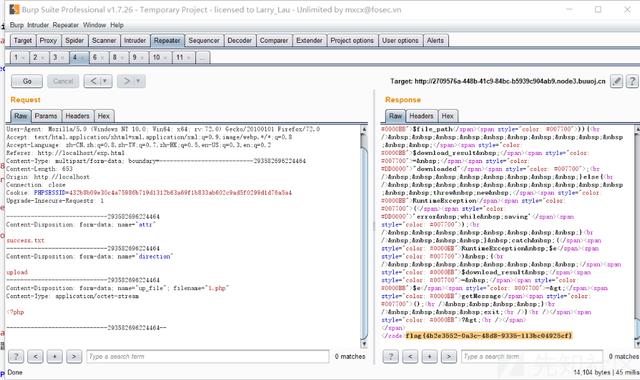Open Request Params view tab

pos(46,116)
